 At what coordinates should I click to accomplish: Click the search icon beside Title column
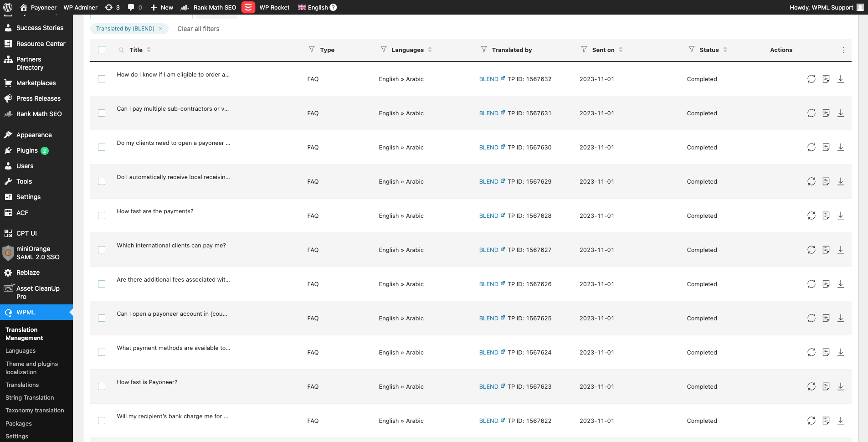point(121,50)
